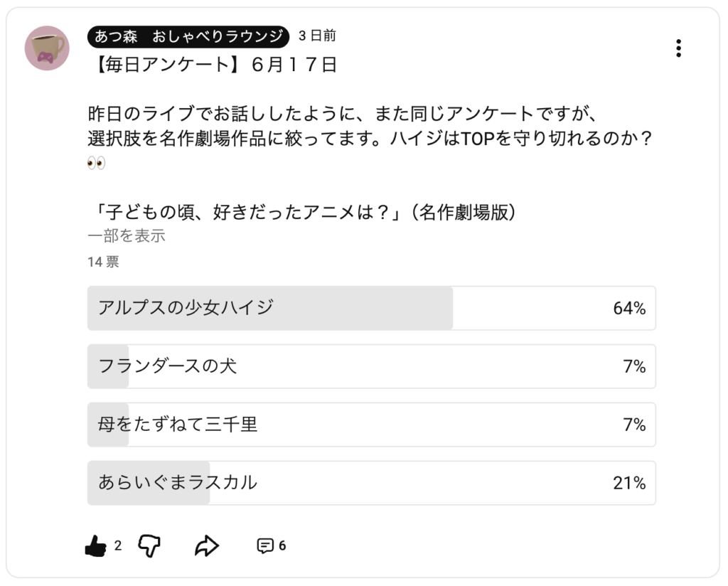Viewport: 728px width, 586px height.
Task: Share the post via arrow icon
Action: click(207, 545)
